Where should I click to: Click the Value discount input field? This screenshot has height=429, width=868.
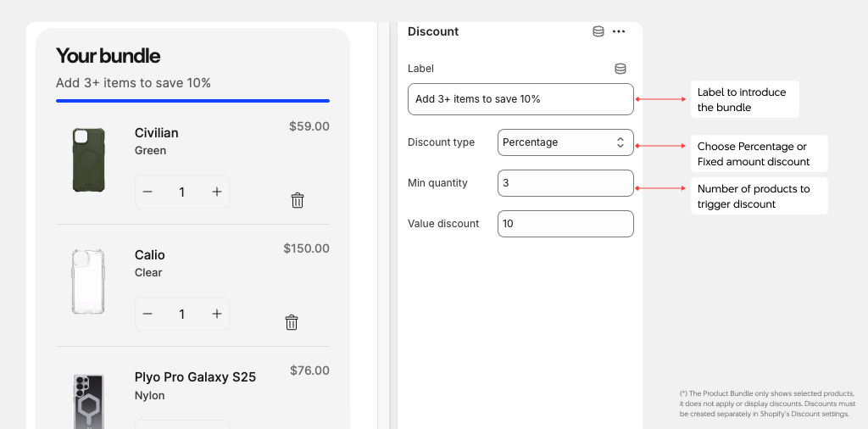click(565, 224)
